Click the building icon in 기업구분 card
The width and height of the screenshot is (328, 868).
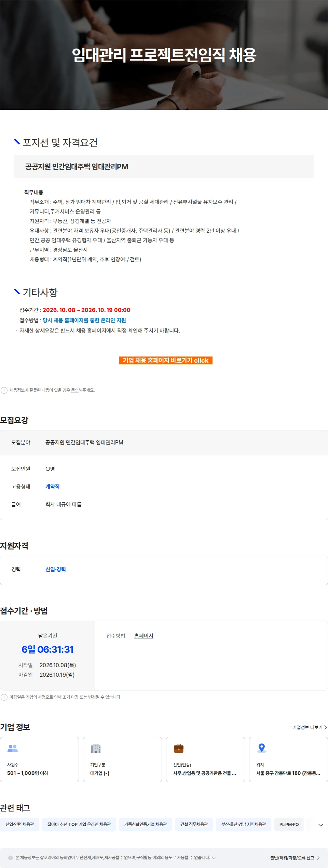96,748
